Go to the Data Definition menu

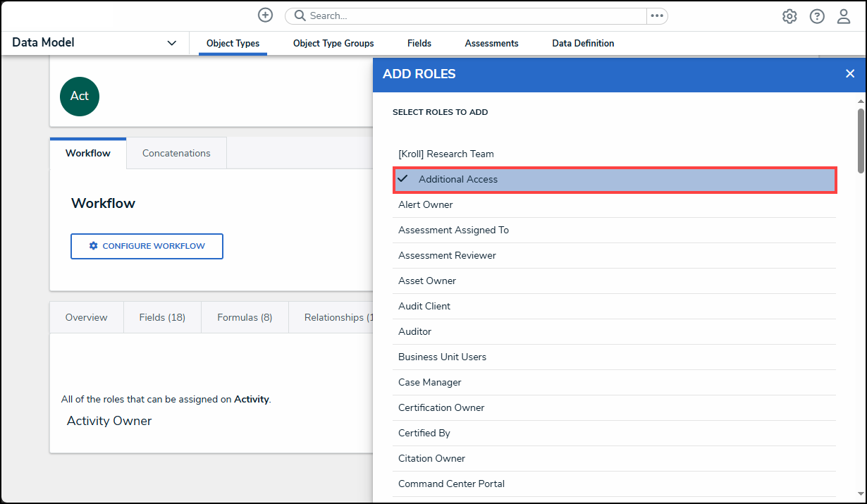click(x=583, y=44)
